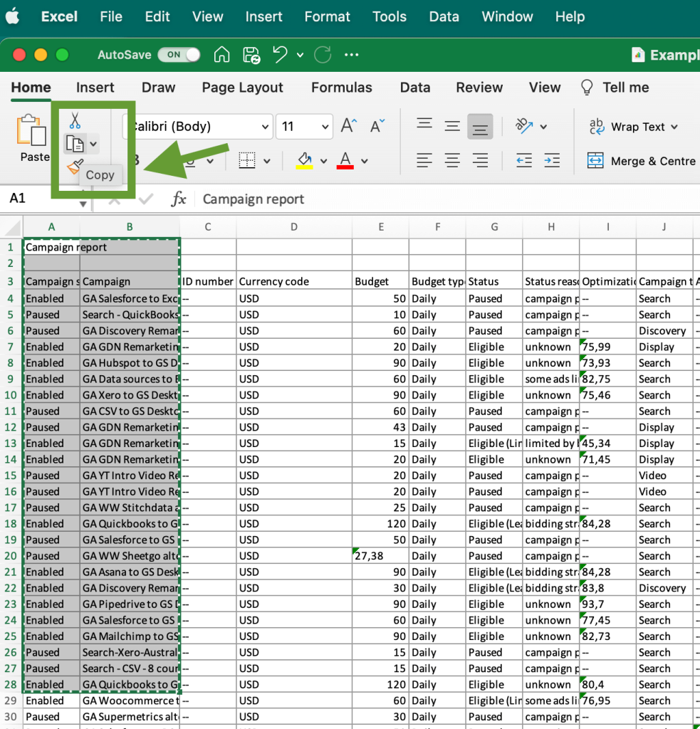Click the Save icon in the Quick Access toolbar

pos(251,54)
